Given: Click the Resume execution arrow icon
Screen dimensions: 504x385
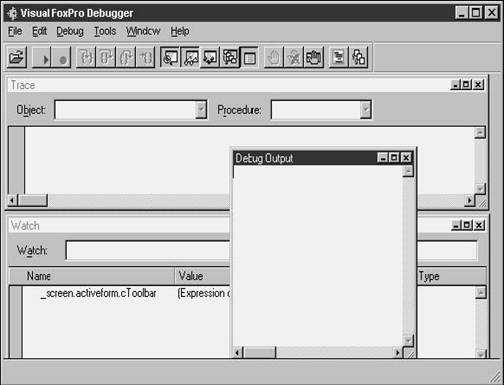Looking at the screenshot, I should click(42, 58).
